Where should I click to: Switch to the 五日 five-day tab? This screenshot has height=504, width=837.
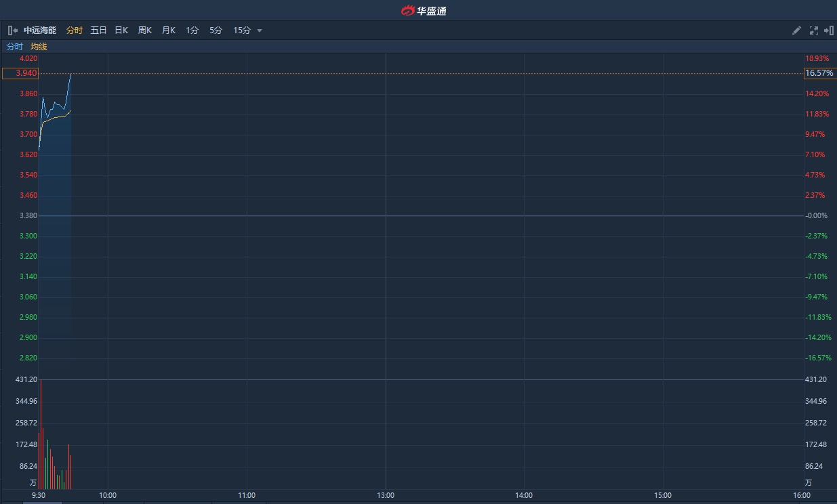click(x=98, y=30)
